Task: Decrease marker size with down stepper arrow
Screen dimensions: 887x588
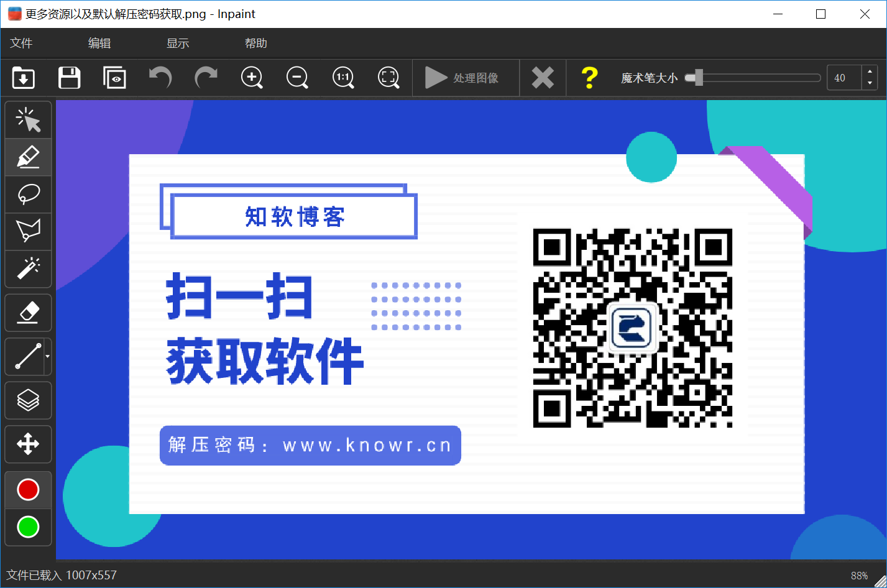Action: pyautogui.click(x=870, y=83)
